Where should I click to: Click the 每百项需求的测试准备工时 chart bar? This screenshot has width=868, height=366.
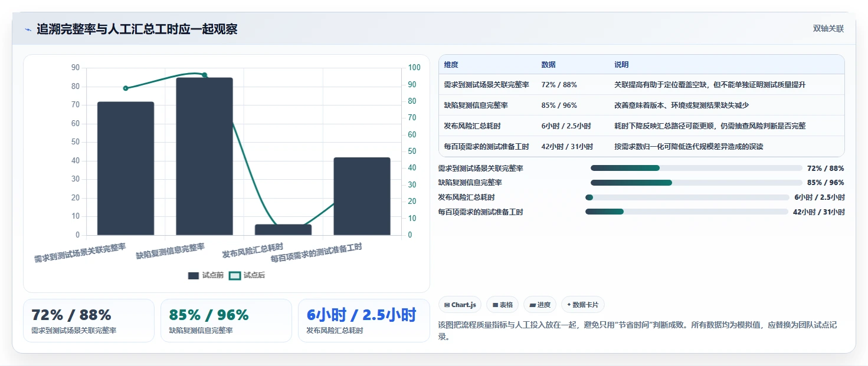(x=362, y=196)
